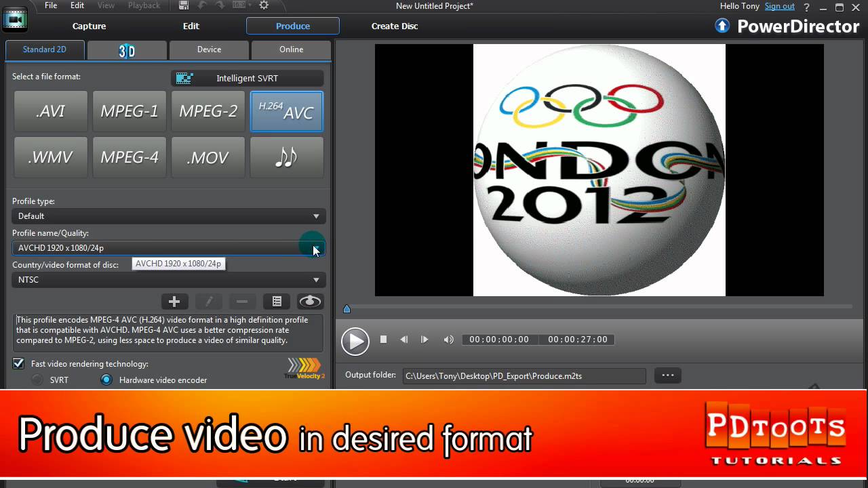
Task: Browse output folder with ellipsis button
Action: point(668,375)
